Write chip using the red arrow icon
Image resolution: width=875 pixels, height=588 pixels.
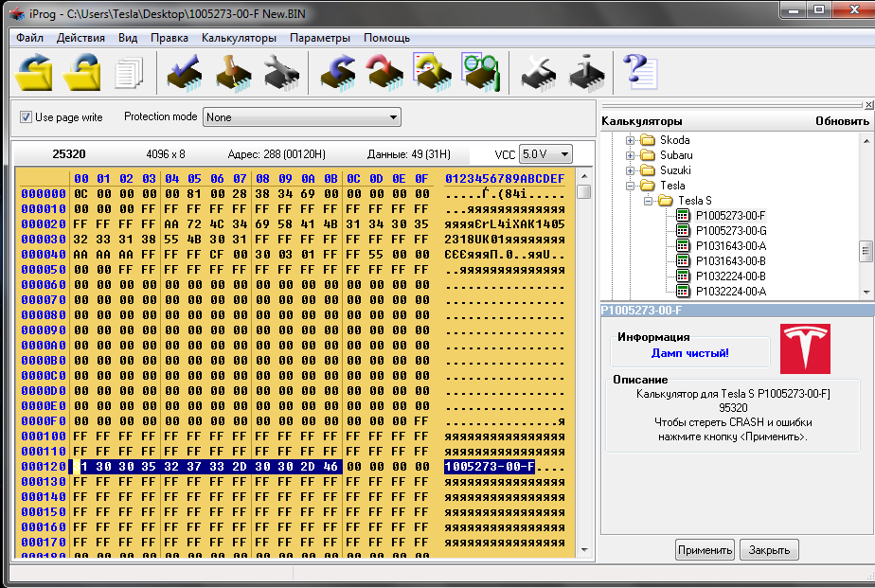[385, 73]
